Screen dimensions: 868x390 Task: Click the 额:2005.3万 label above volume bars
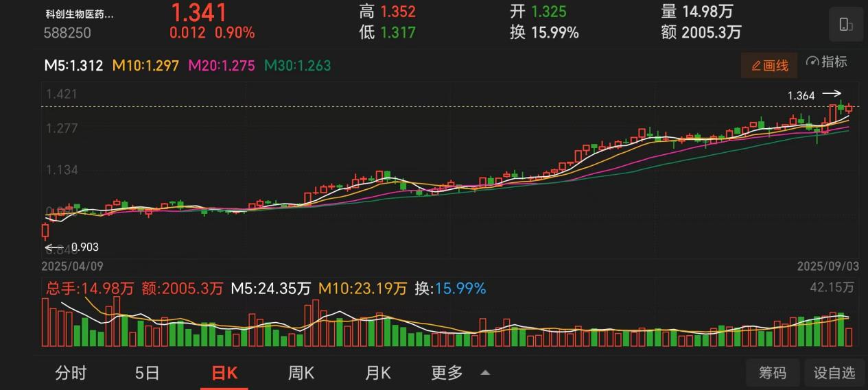183,289
